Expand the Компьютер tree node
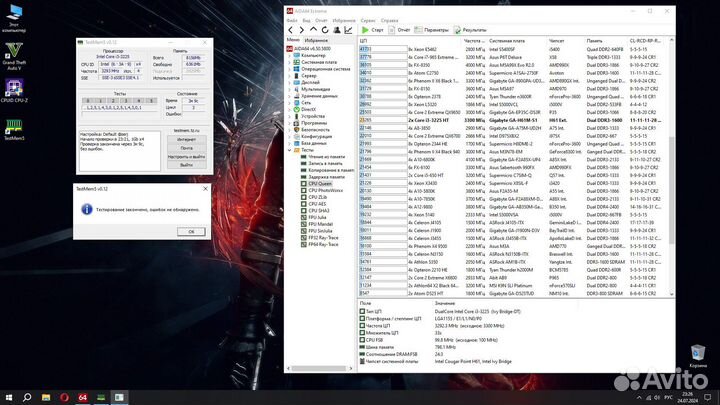 [x=290, y=56]
